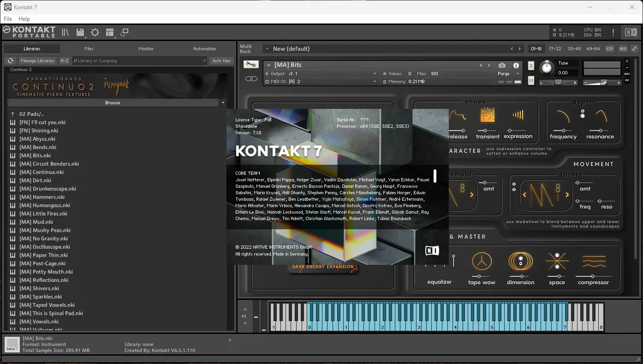Click the space effect icon
The height and width of the screenshot is (364, 643).
[x=557, y=262]
